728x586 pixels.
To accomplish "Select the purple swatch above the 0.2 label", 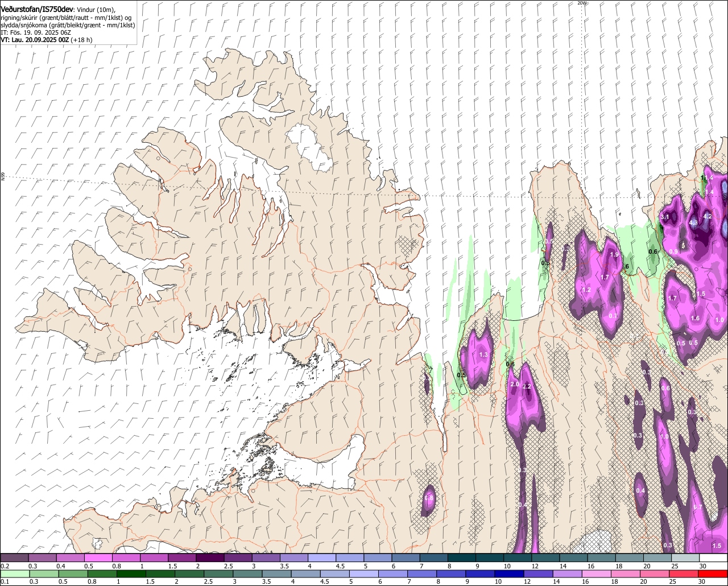I will pyautogui.click(x=14, y=558).
